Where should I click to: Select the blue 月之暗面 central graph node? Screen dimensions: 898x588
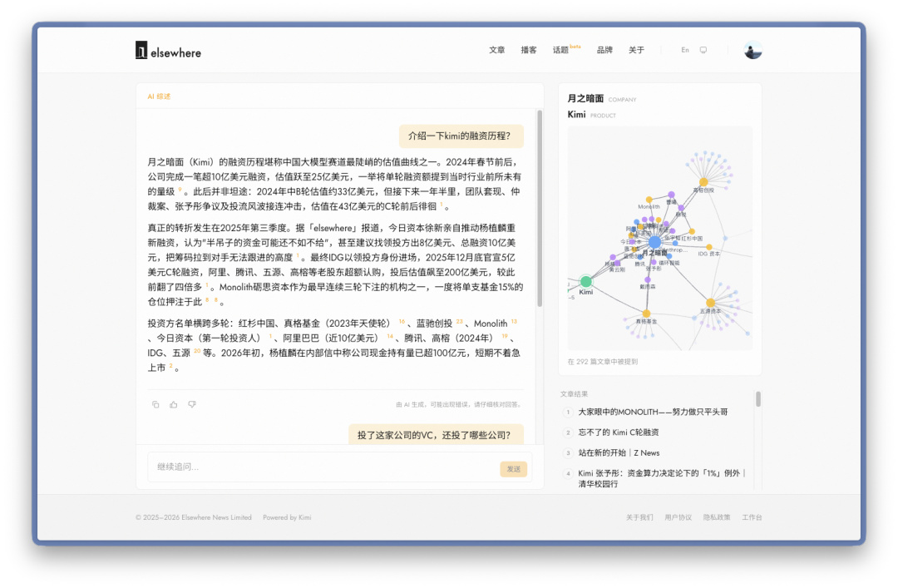654,242
